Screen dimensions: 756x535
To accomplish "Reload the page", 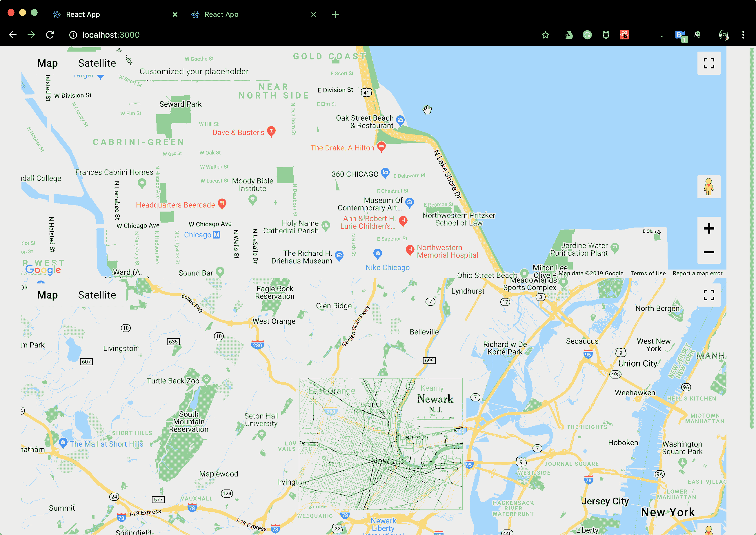I will [50, 35].
